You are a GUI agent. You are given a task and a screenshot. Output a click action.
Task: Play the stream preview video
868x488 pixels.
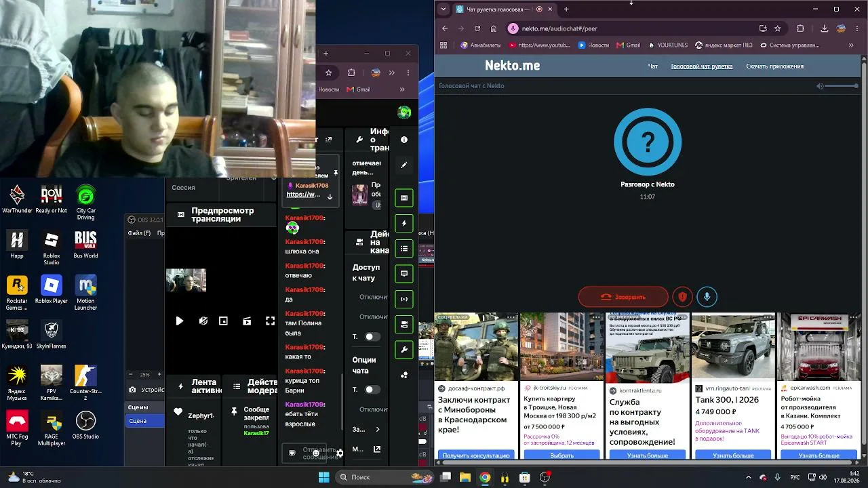pyautogui.click(x=180, y=321)
